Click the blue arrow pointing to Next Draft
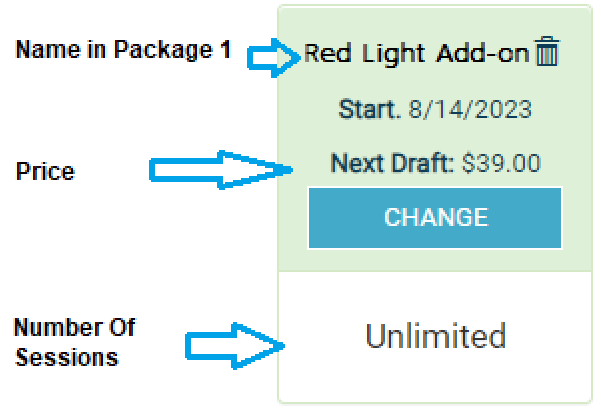 click(221, 170)
